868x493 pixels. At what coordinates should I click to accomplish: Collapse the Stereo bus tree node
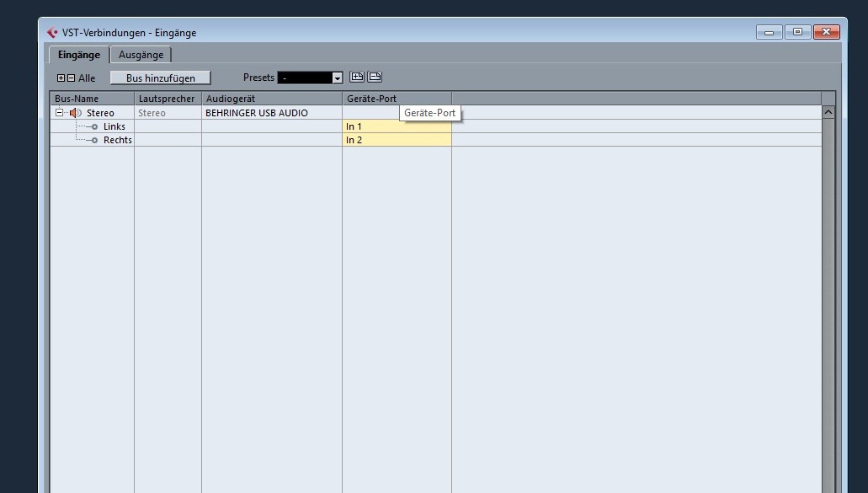click(59, 112)
